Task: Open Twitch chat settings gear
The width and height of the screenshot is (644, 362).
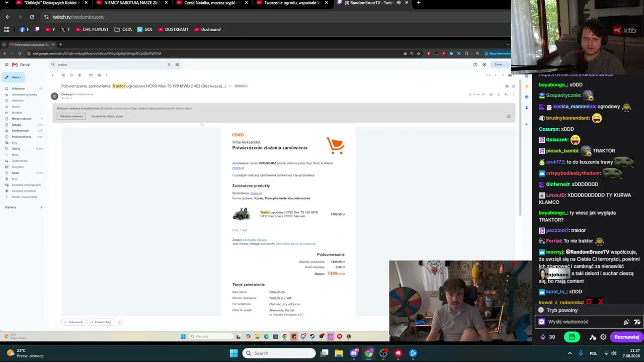Action: pyautogui.click(x=603, y=337)
